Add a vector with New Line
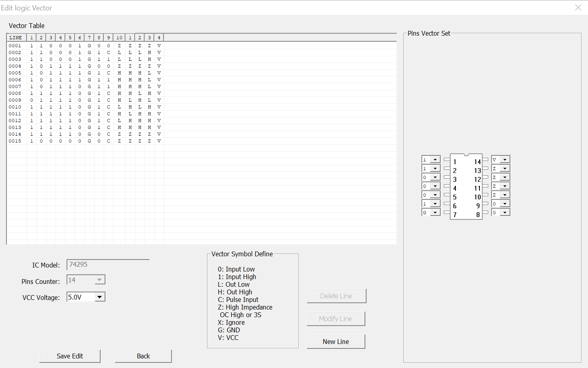The height and width of the screenshot is (368, 588). 336,342
